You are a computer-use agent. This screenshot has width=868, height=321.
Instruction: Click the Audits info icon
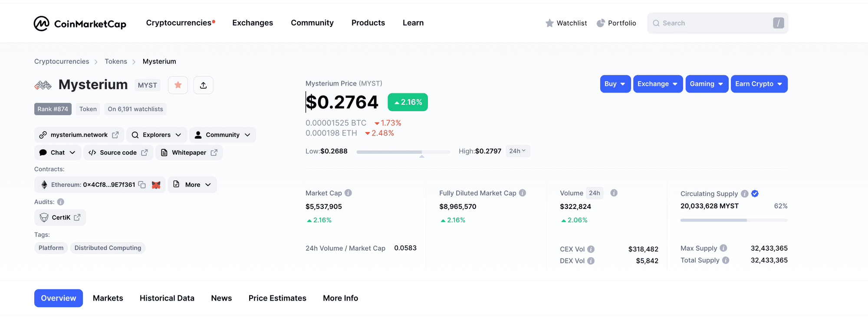(x=61, y=202)
